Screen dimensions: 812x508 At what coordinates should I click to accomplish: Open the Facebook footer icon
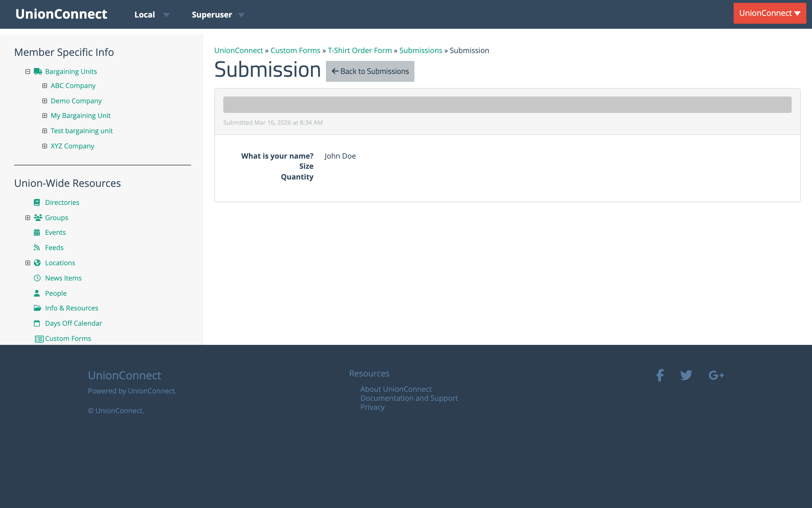[660, 375]
